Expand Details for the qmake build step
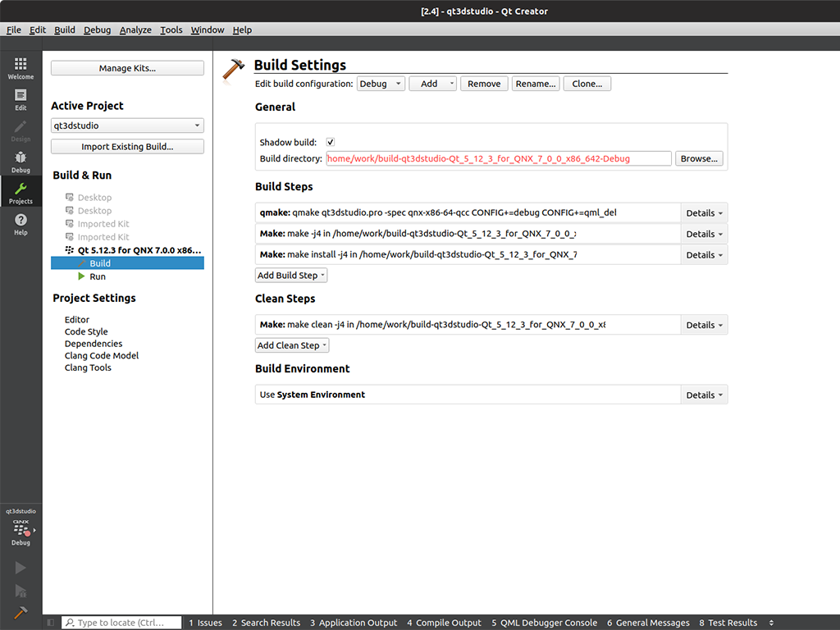This screenshot has height=630, width=840. (x=704, y=213)
